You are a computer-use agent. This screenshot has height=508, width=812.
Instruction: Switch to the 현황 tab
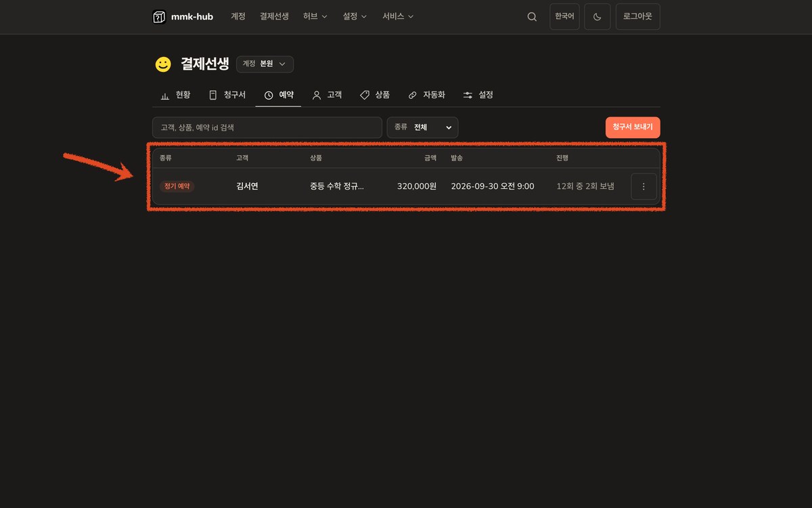point(175,95)
